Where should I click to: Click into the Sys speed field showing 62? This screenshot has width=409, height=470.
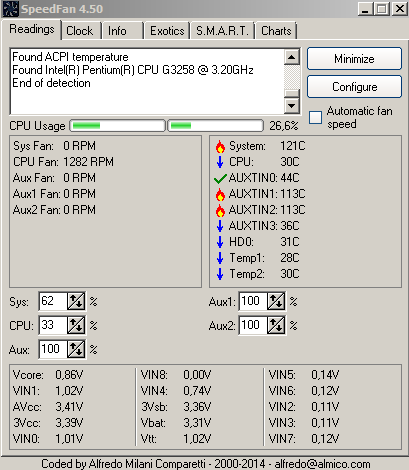tap(53, 301)
